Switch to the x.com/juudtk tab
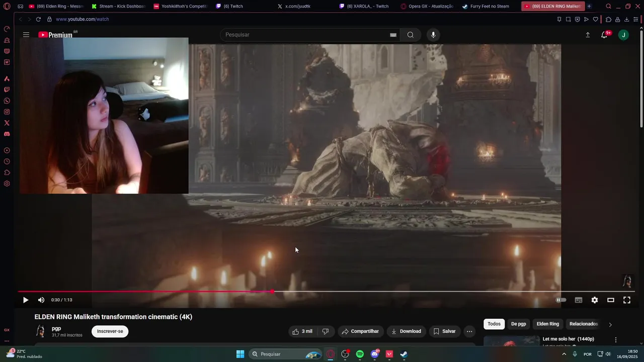 coord(304,6)
